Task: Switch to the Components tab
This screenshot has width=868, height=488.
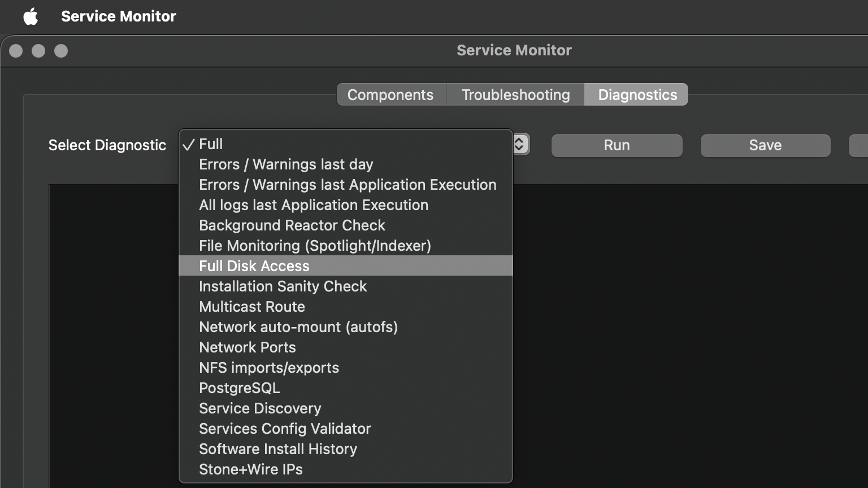Action: 390,95
